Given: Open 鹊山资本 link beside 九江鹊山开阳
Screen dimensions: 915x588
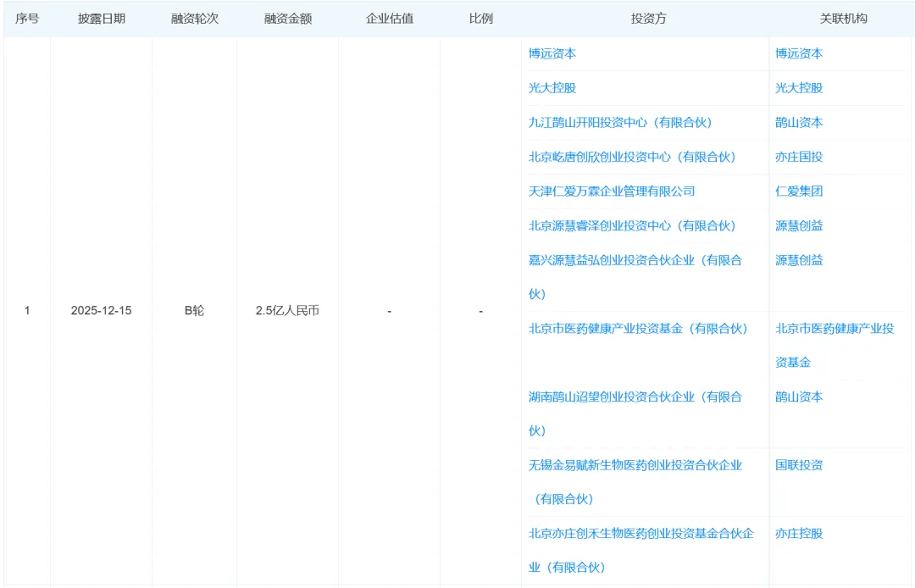Looking at the screenshot, I should (x=799, y=123).
